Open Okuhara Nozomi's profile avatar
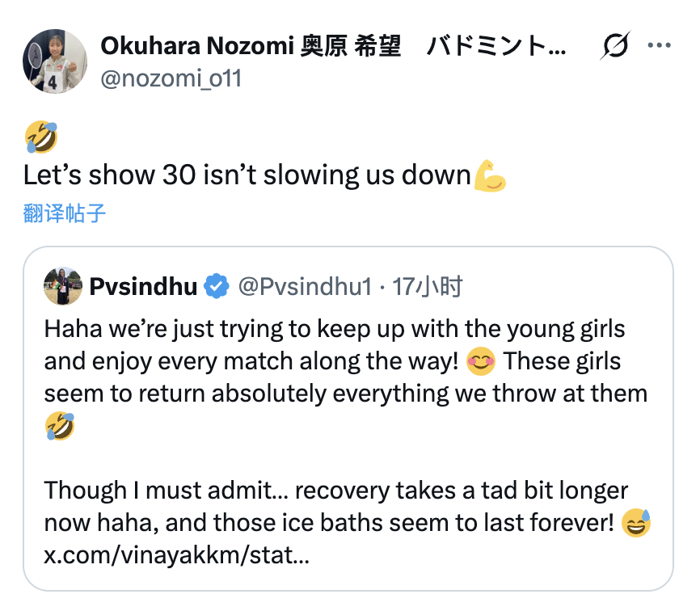700x611 pixels. pyautogui.click(x=54, y=61)
